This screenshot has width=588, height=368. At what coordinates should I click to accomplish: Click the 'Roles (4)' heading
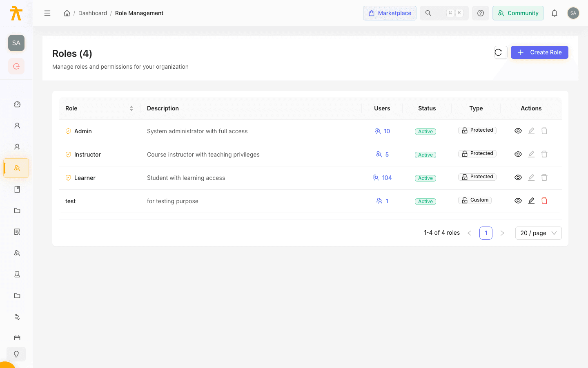(72, 54)
